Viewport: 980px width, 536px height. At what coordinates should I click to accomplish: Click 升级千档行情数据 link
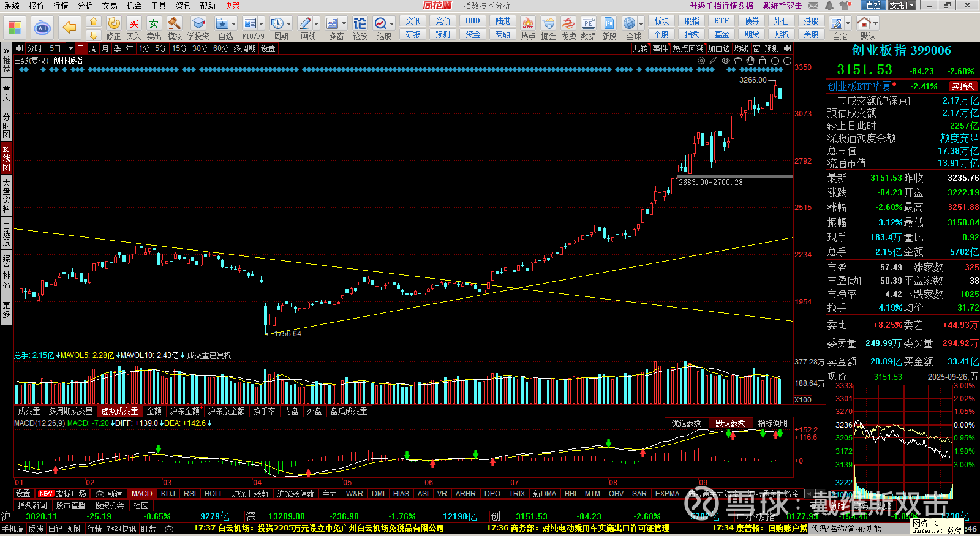point(722,6)
